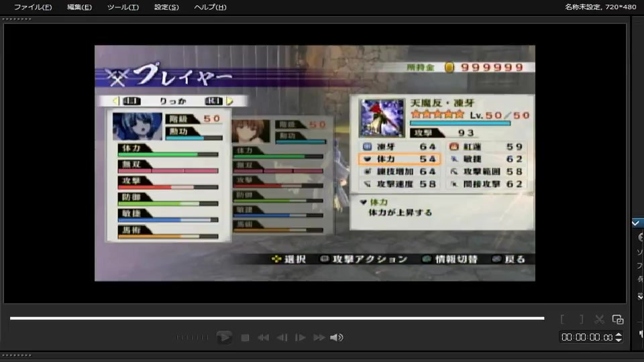Click the blue checkmark tab at right edge

tap(637, 223)
